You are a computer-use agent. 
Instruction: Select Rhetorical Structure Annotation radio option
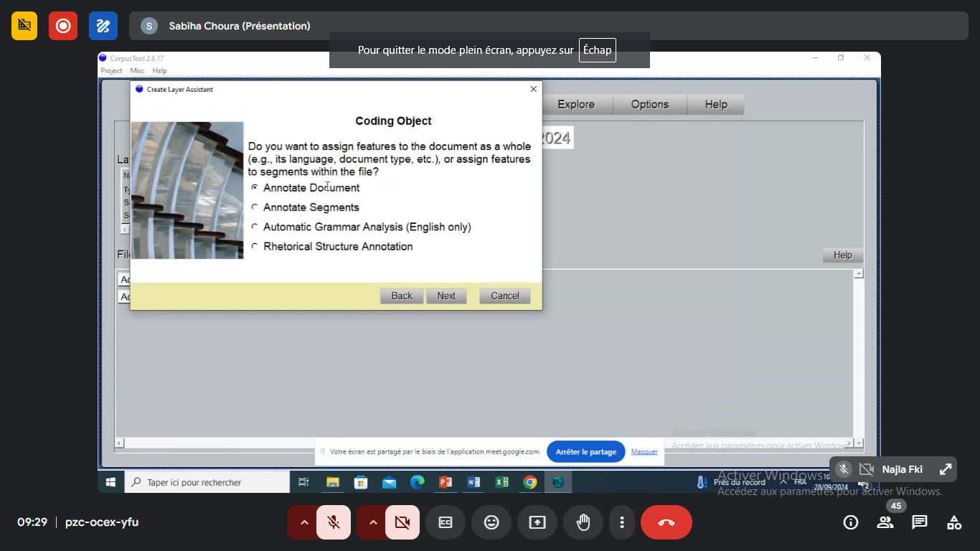255,246
